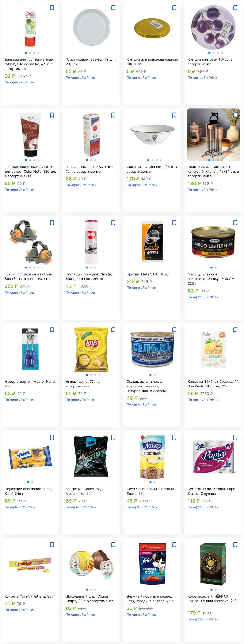The height and width of the screenshot is (644, 244).
Task: Open По карте Fix Price under Крышка СКО 1-82
Action: click(x=142, y=78)
